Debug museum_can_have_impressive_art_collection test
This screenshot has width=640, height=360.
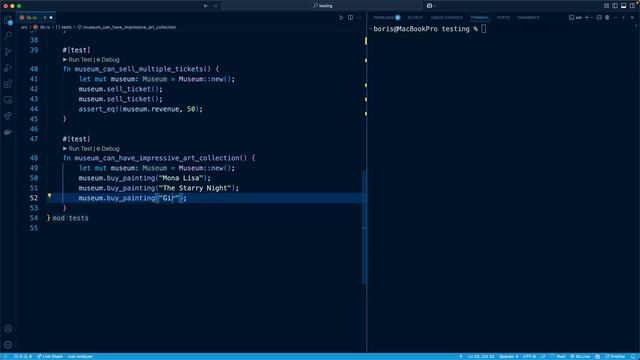[108, 149]
